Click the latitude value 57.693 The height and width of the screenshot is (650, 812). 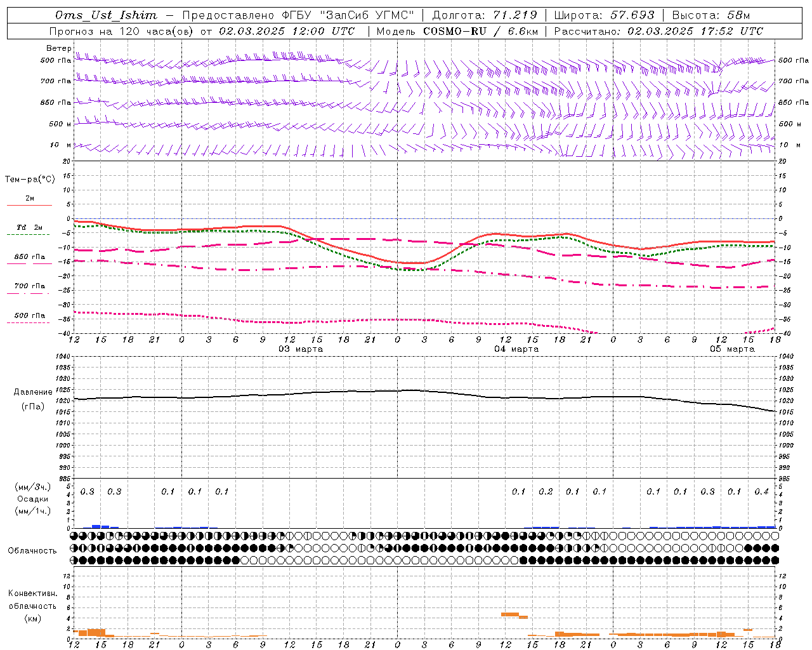632,15
